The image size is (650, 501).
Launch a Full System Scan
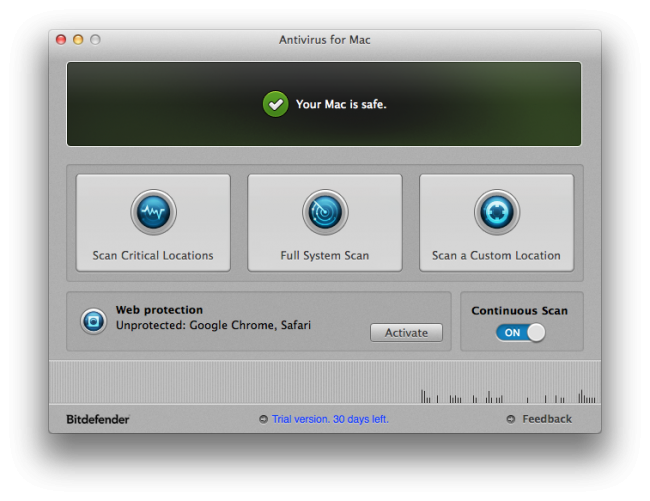click(x=325, y=223)
